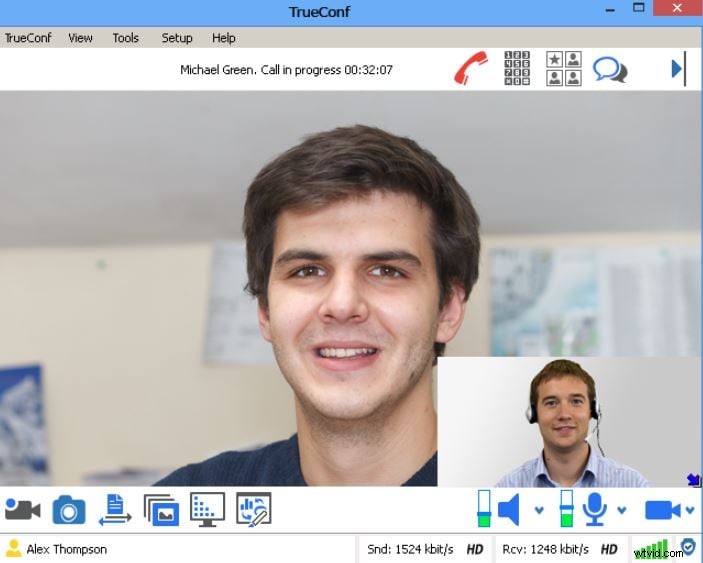This screenshot has width=703, height=563.
Task: Click the Snd: 1524 kbit/s status
Action: pyautogui.click(x=410, y=549)
